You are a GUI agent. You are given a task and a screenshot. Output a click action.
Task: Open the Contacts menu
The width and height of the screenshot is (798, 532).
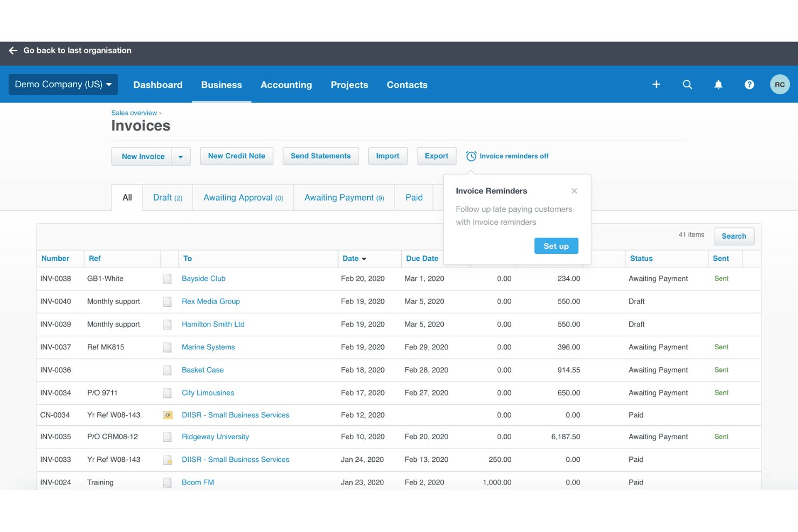[407, 85]
